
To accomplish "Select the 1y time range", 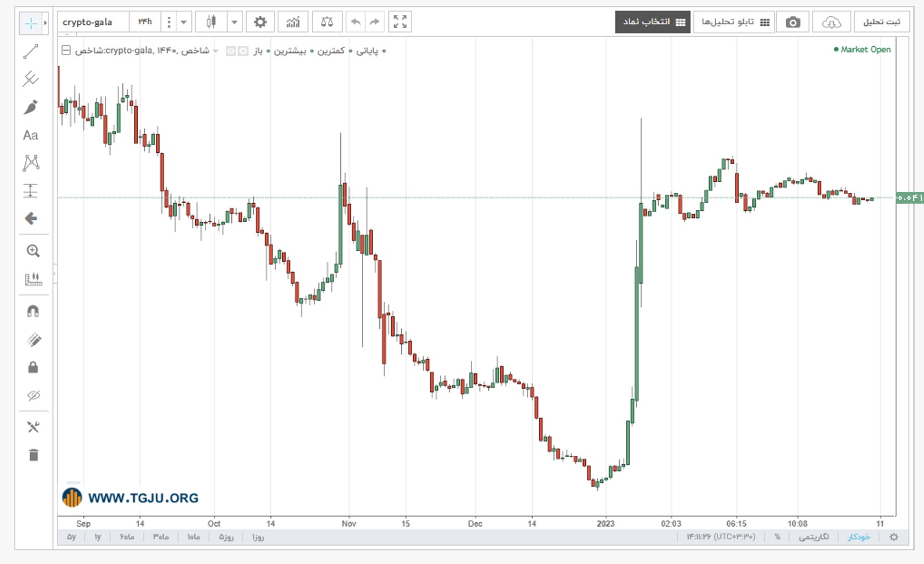I will [98, 537].
